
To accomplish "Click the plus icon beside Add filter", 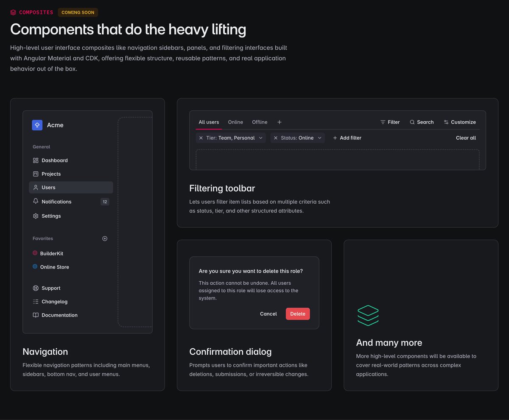I will 335,138.
